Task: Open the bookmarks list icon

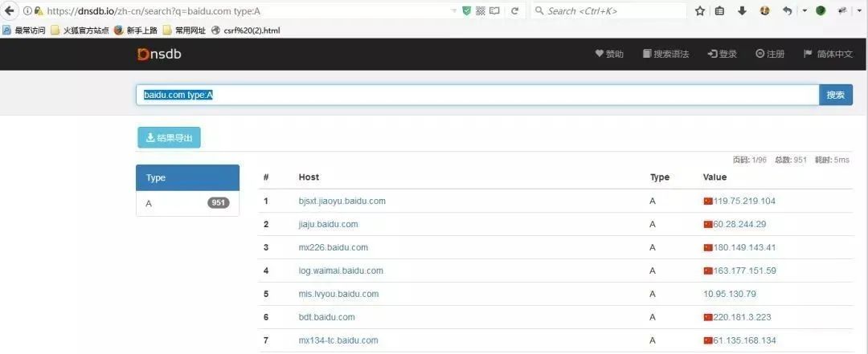Action: 719,10
